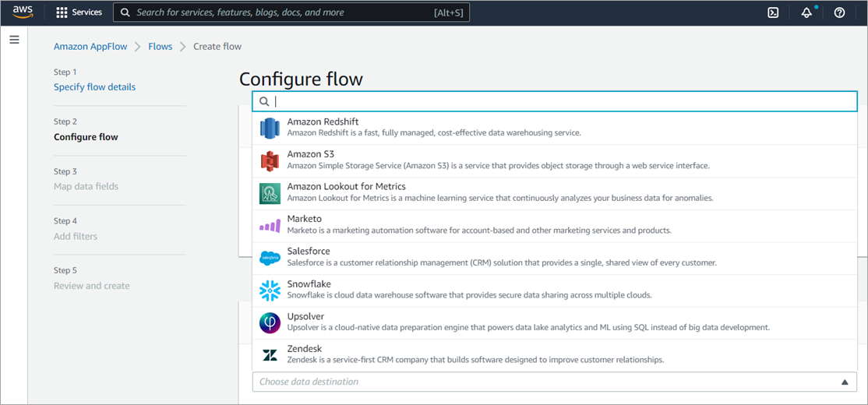868x405 pixels.
Task: Click the Amazon S3 bucket icon
Action: 270,161
